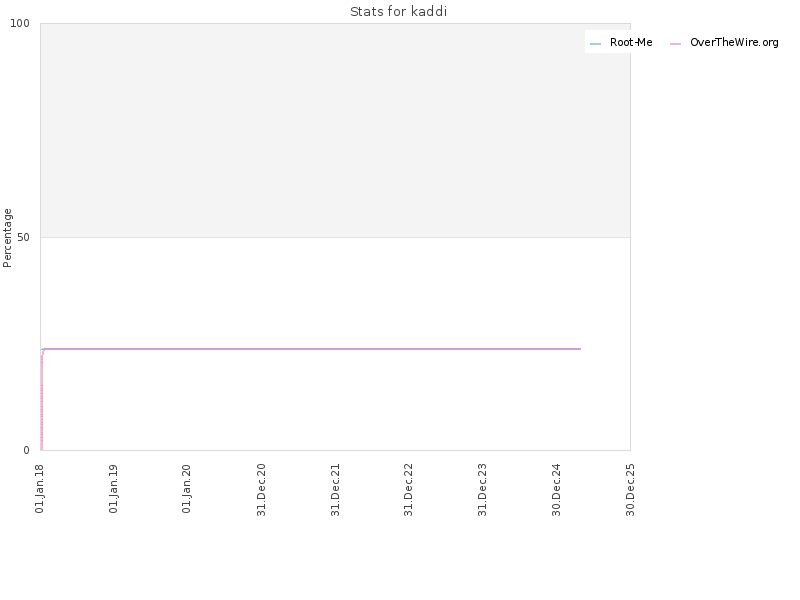Click the horizontal purple data line

[311, 349]
